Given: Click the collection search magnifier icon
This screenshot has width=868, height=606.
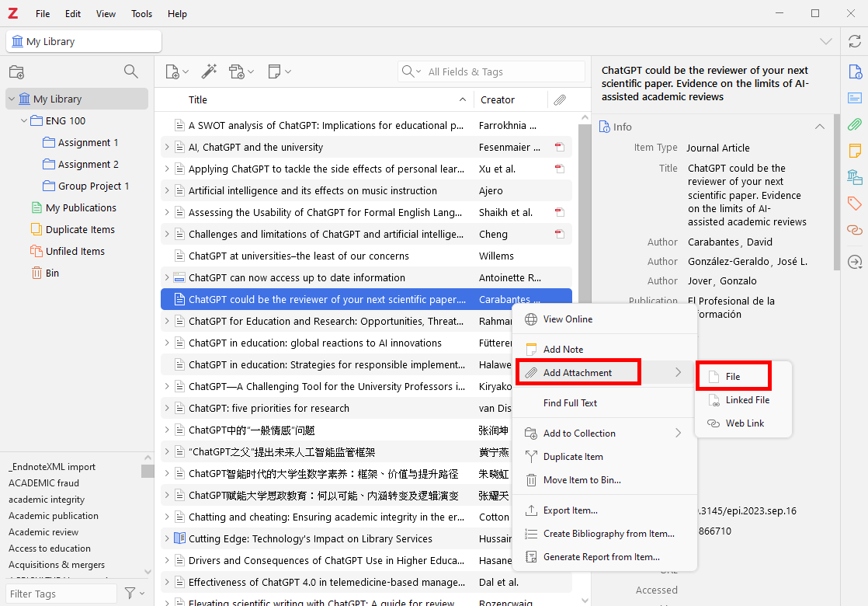Looking at the screenshot, I should coord(131,72).
